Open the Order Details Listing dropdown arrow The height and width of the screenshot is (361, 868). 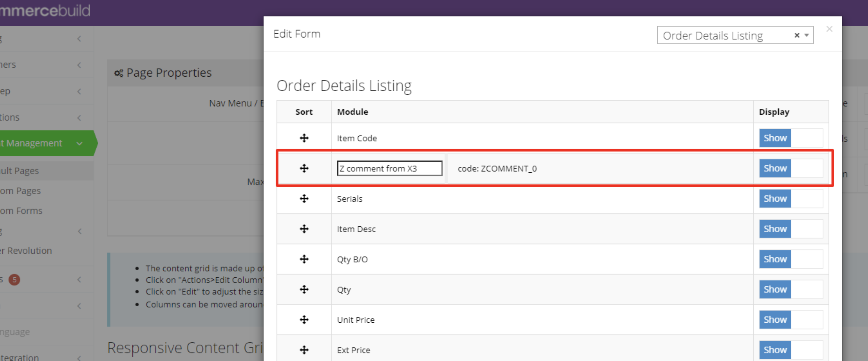[x=807, y=35]
